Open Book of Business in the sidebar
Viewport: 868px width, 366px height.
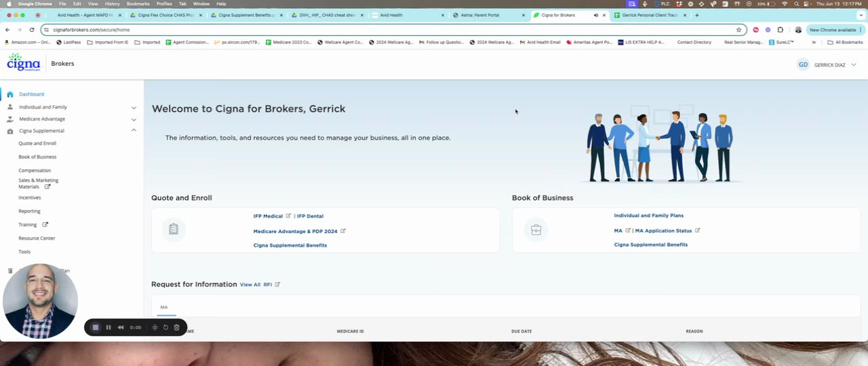(x=37, y=157)
